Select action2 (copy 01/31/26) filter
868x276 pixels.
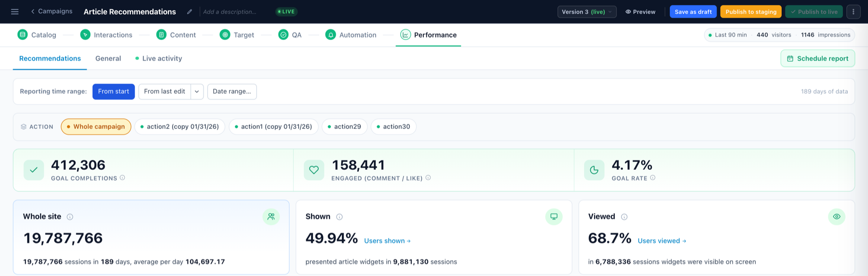coord(179,126)
